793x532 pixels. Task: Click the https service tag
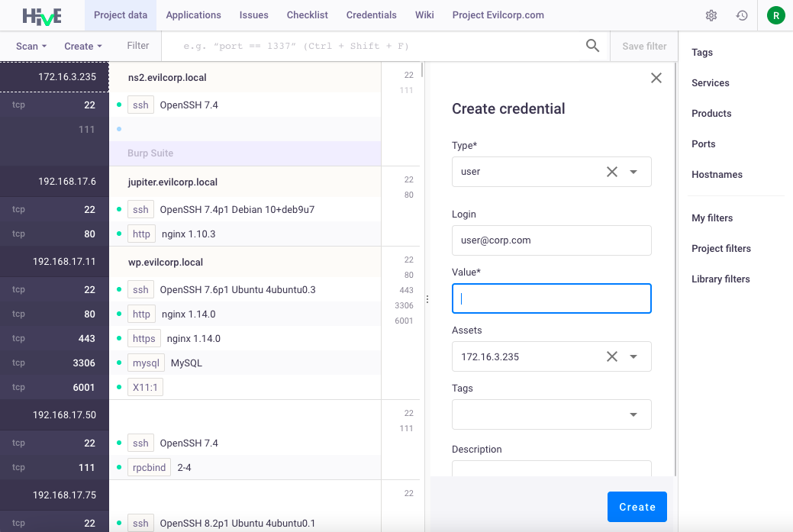(x=143, y=338)
